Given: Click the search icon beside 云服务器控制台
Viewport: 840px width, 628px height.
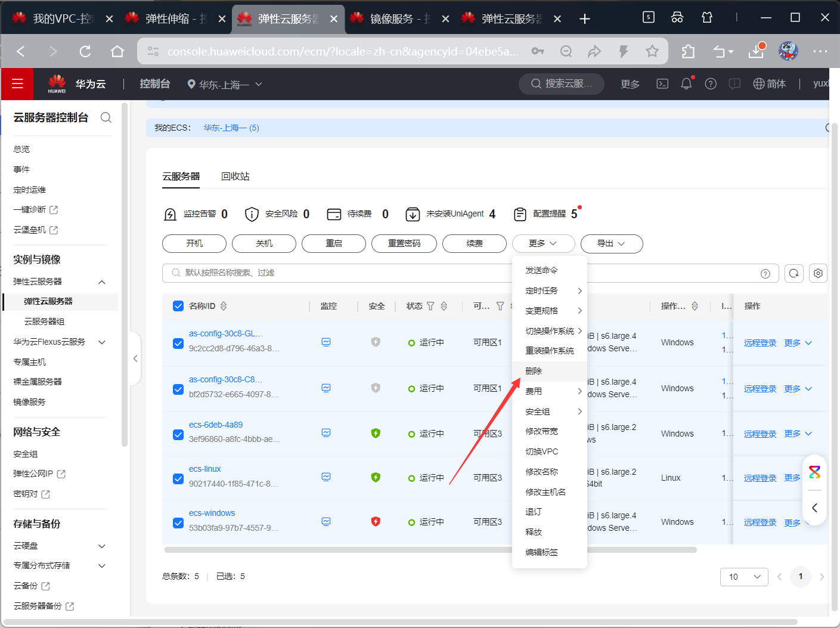Looking at the screenshot, I should pos(106,117).
